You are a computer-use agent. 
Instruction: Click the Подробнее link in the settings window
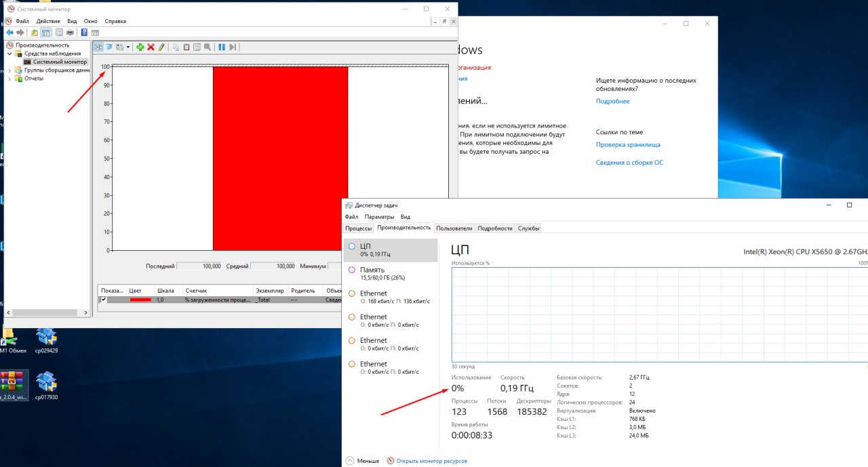point(612,101)
